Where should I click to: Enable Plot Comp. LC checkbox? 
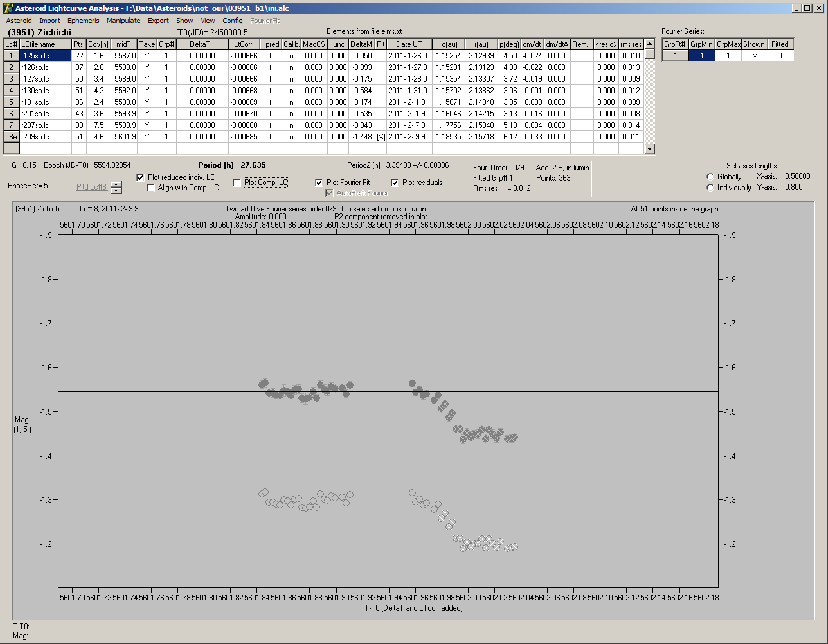coord(237,183)
